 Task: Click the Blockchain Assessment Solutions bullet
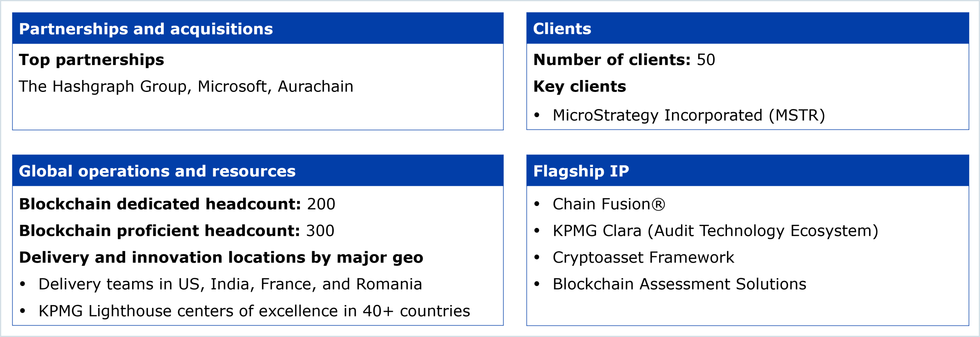679,284
